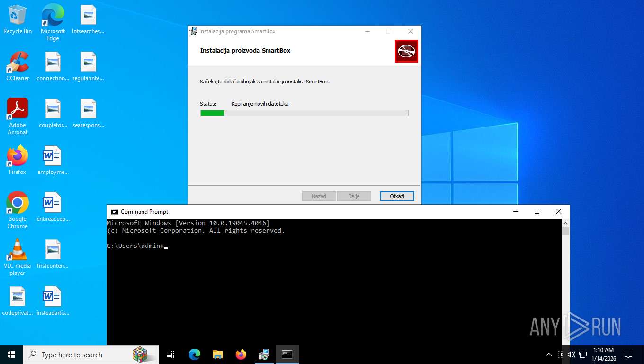Open Google Chrome desktop shortcut

(x=18, y=210)
